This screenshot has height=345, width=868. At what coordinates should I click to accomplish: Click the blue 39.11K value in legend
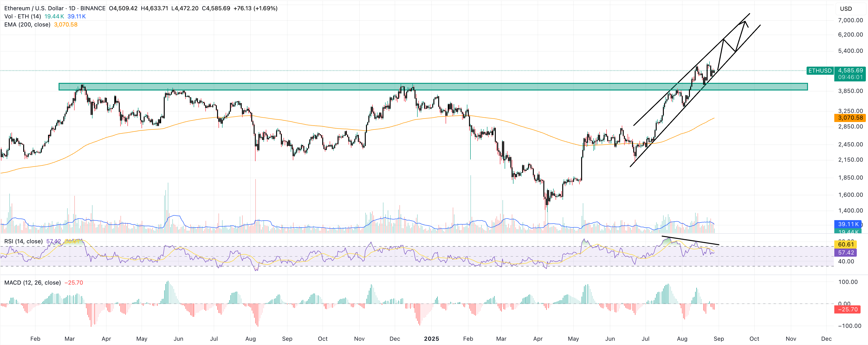click(x=76, y=16)
